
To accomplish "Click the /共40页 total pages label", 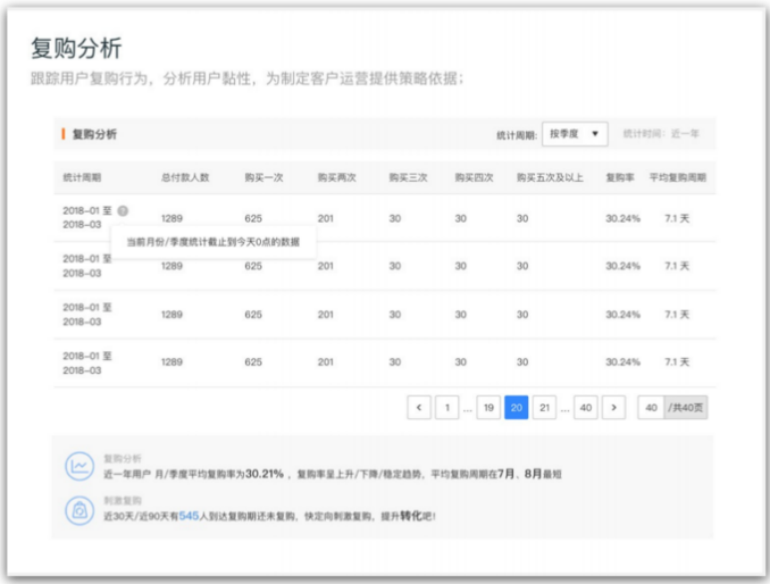I will (686, 407).
